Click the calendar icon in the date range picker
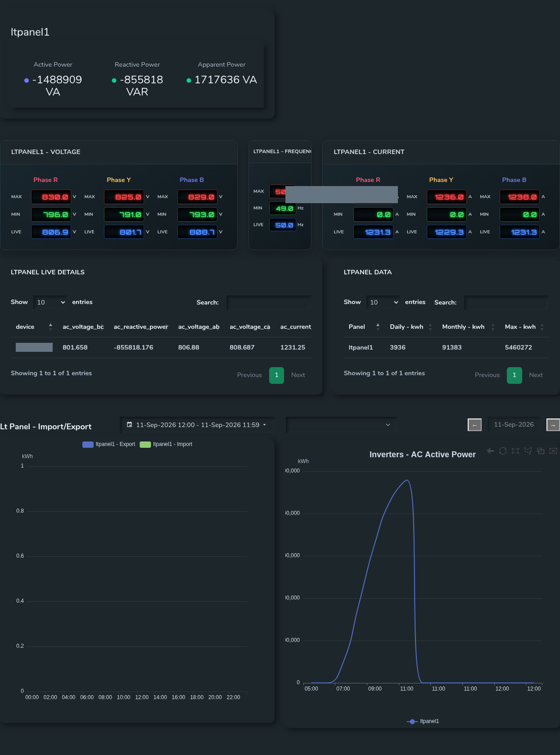The width and height of the screenshot is (560, 755). click(130, 425)
